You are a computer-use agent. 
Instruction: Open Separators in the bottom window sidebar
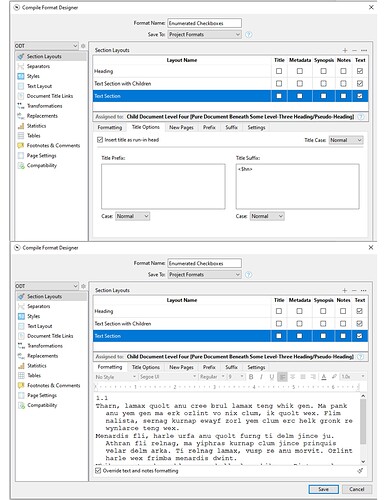coord(39,306)
